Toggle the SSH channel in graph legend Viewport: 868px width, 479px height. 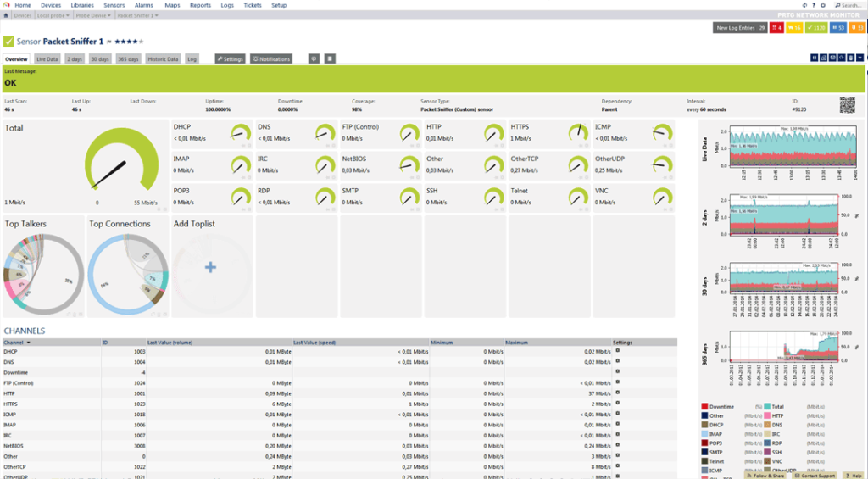coord(773,452)
